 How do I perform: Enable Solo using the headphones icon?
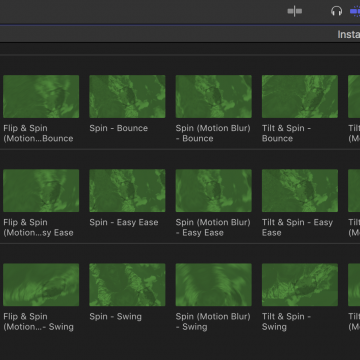pyautogui.click(x=337, y=11)
